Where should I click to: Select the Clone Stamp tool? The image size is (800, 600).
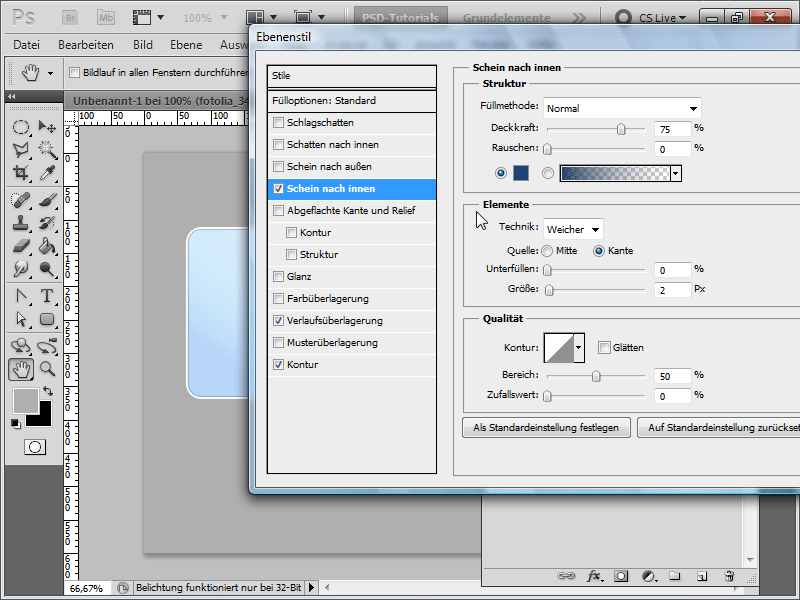tap(20, 223)
